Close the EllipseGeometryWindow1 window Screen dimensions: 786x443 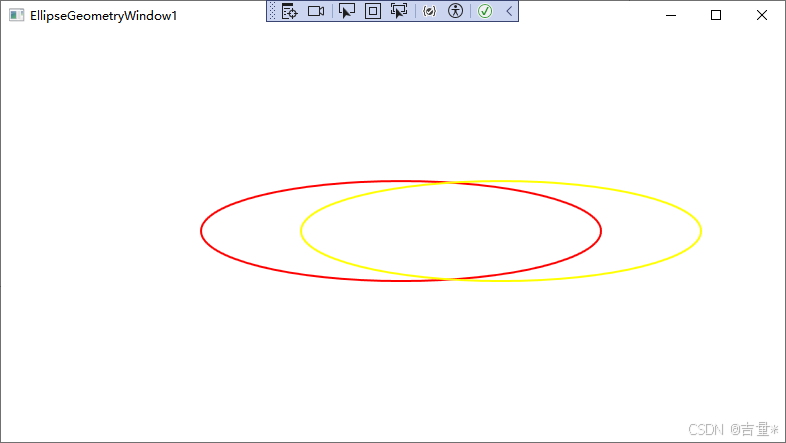762,16
